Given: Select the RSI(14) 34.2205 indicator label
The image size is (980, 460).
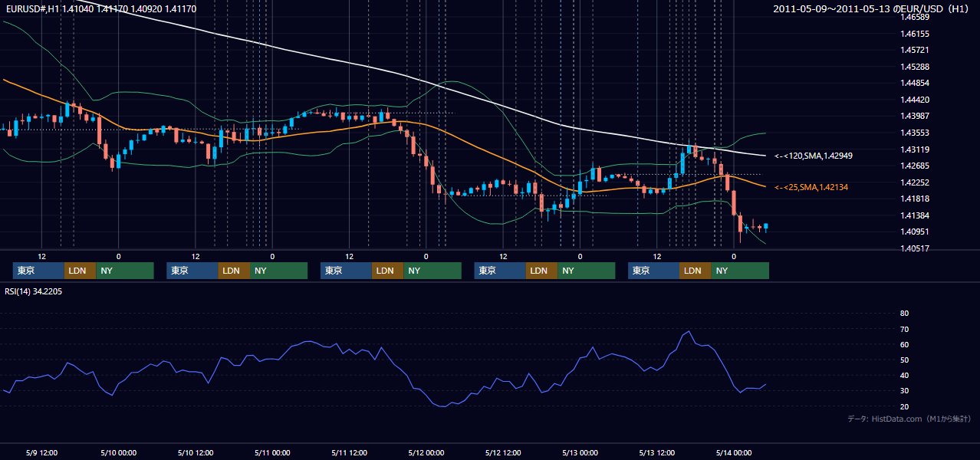Looking at the screenshot, I should pos(34,291).
